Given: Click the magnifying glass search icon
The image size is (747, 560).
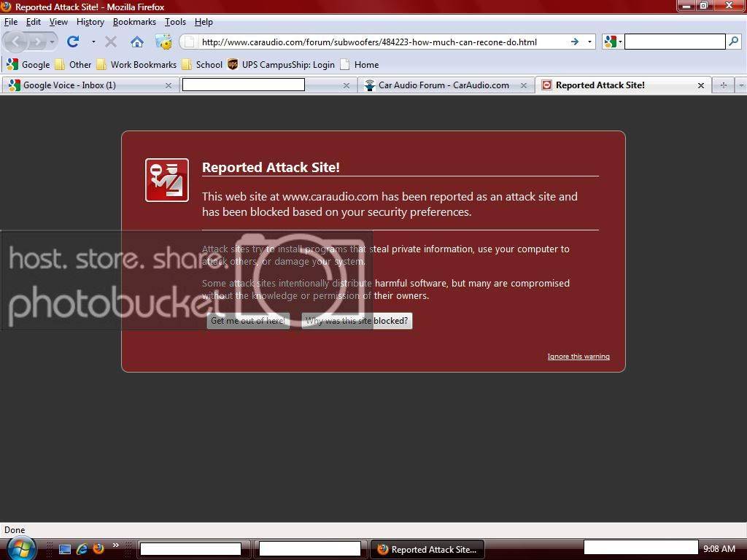Looking at the screenshot, I should [734, 42].
